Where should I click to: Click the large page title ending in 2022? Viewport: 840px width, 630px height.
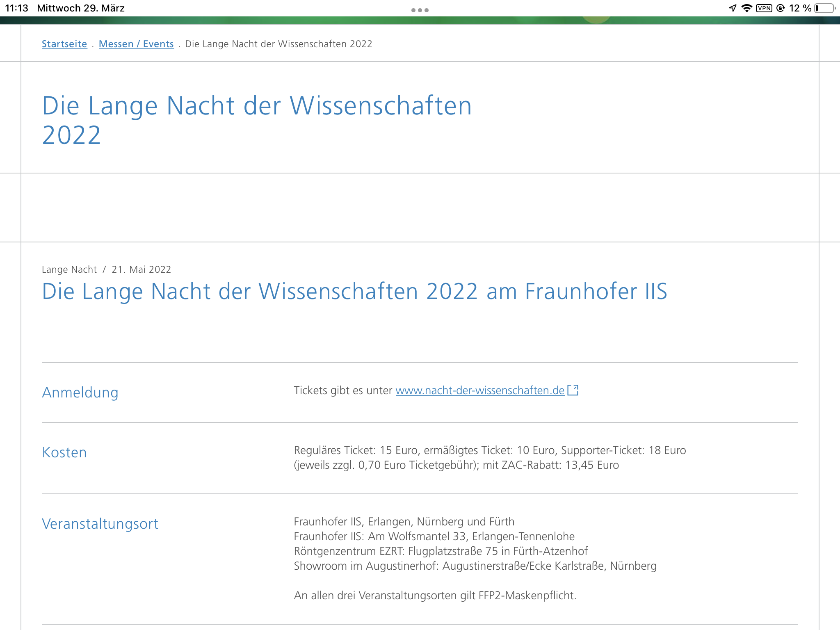[x=257, y=120]
